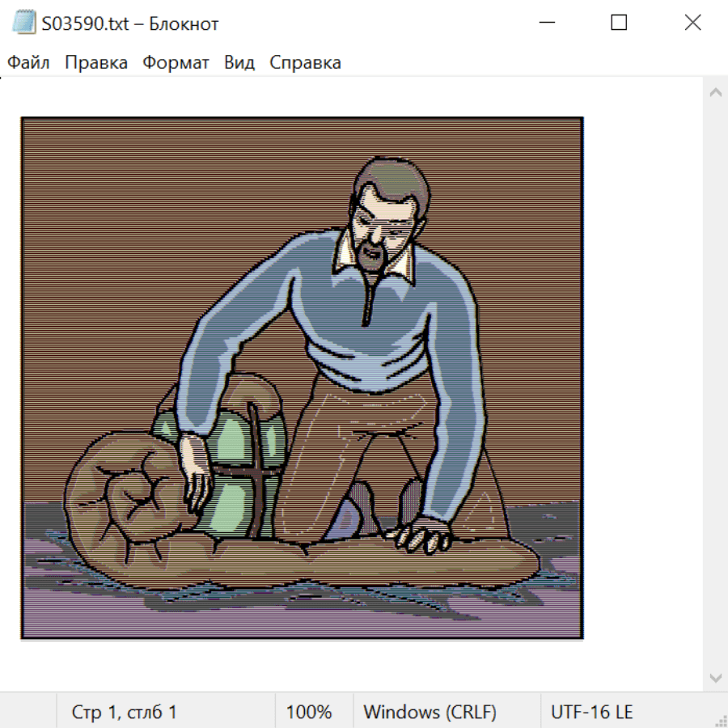Click the 'Стр 1, стлб 1' status indicator
The width and height of the screenshot is (728, 728).
click(125, 713)
